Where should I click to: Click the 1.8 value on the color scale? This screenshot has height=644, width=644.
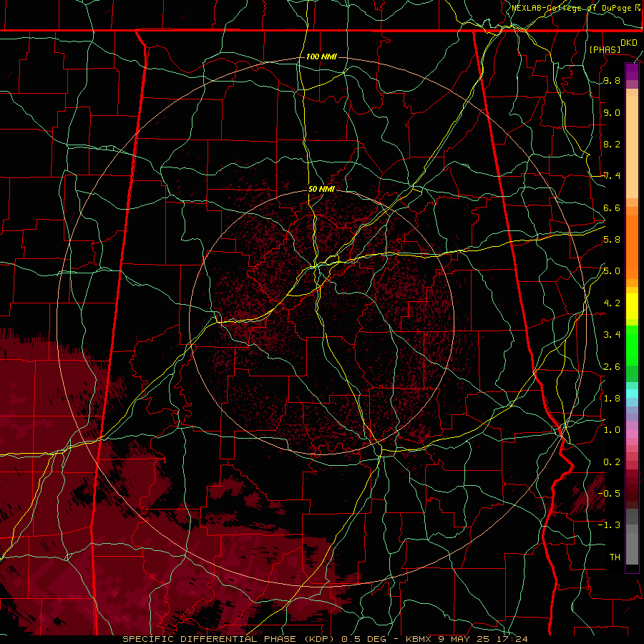pos(612,399)
